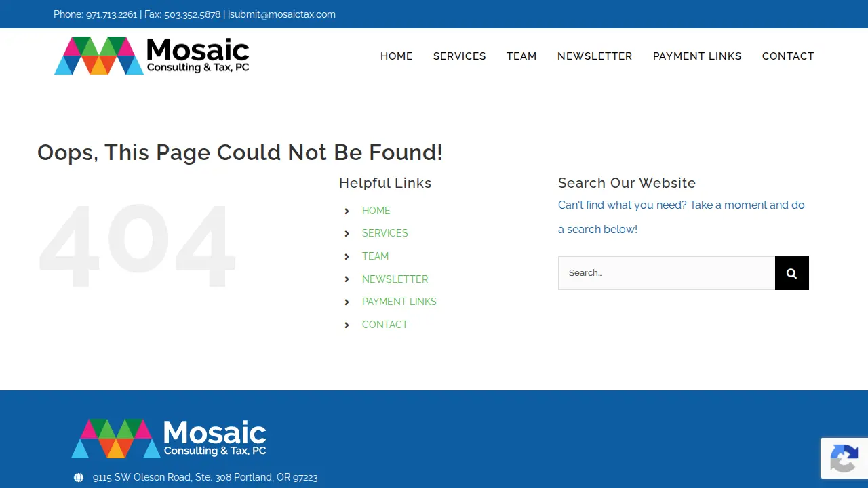Open HOME in the top navigation
The width and height of the screenshot is (868, 488).
[x=396, y=56]
